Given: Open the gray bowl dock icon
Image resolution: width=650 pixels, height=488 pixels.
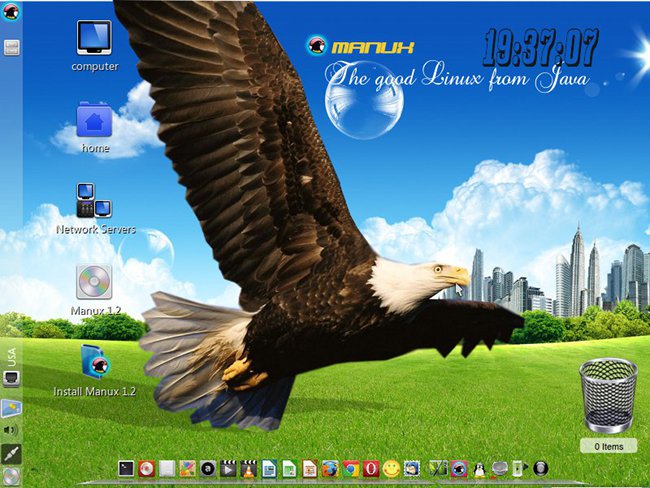Looking at the screenshot, I should tap(500, 469).
